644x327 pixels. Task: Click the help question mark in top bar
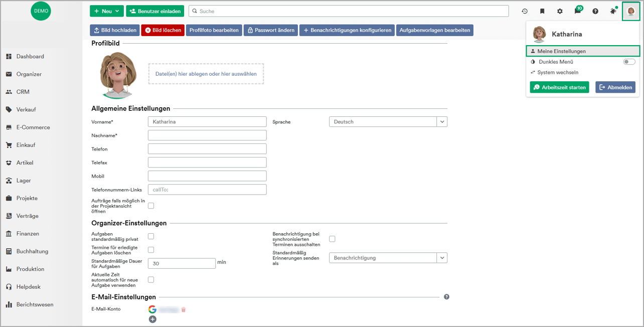[595, 11]
